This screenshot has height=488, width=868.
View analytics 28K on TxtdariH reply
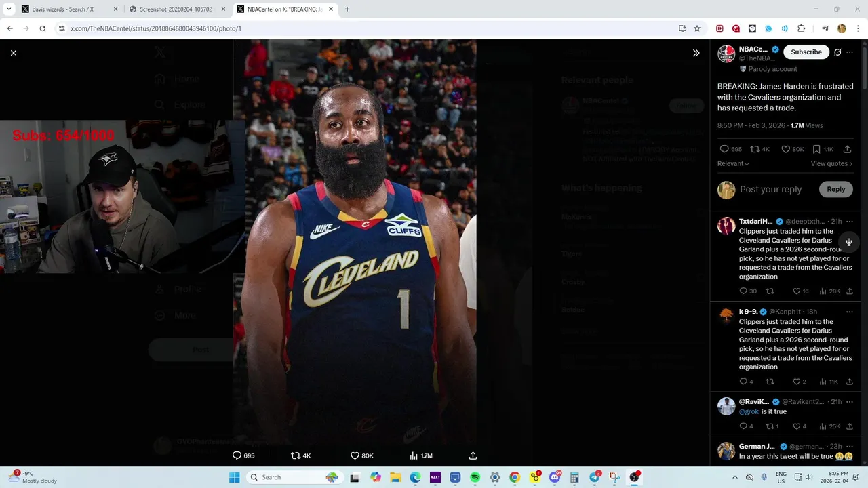coord(829,291)
